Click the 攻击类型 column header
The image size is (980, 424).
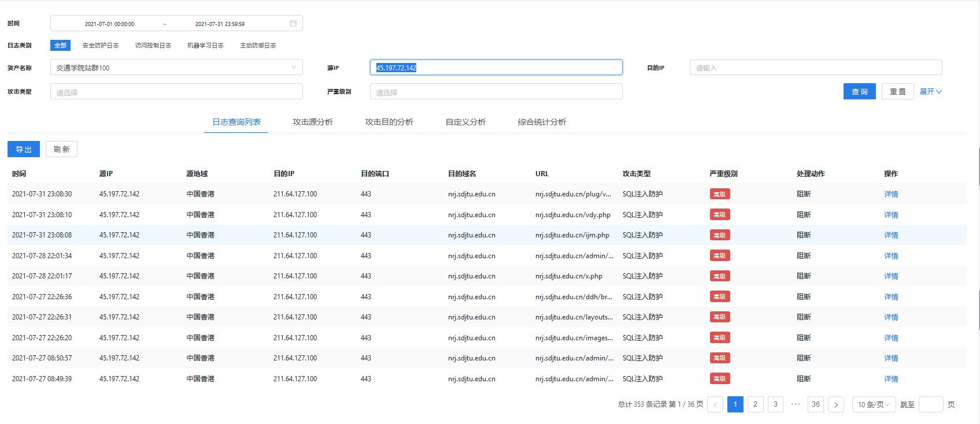point(637,174)
